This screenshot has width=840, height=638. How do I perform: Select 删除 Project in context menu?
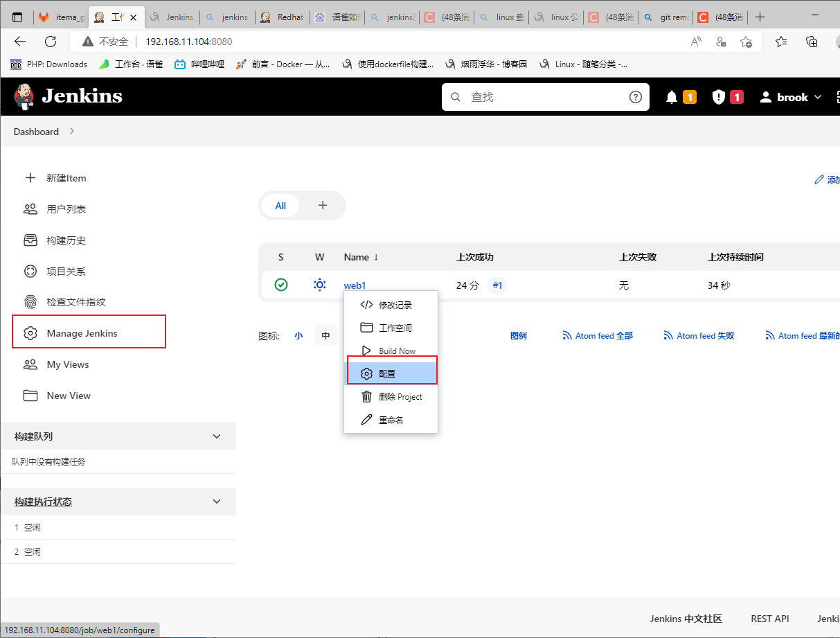pyautogui.click(x=391, y=397)
